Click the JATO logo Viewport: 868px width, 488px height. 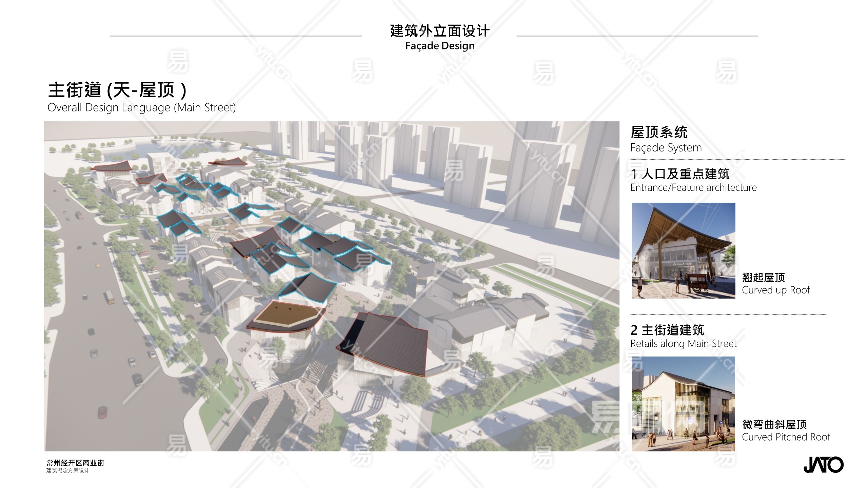pos(823,465)
